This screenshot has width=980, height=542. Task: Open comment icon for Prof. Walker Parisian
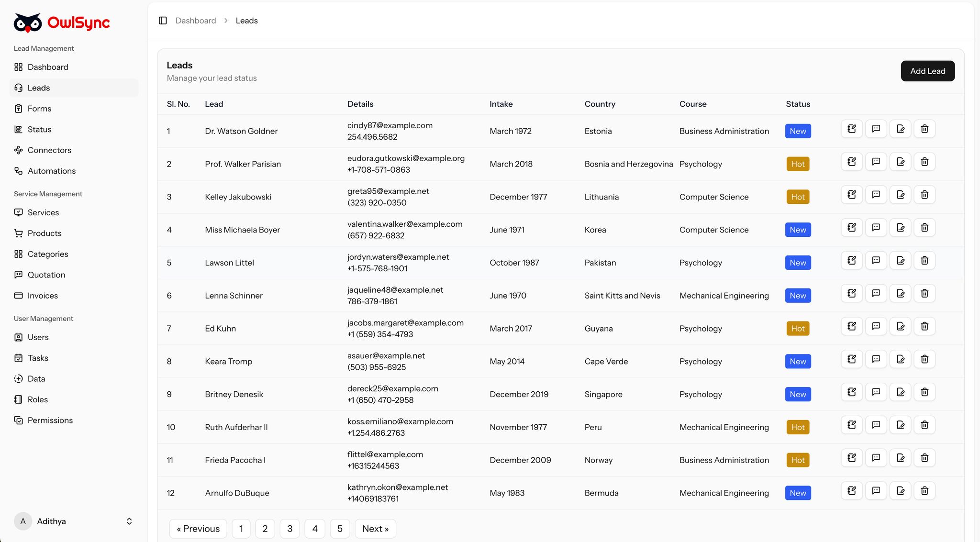coord(876,162)
